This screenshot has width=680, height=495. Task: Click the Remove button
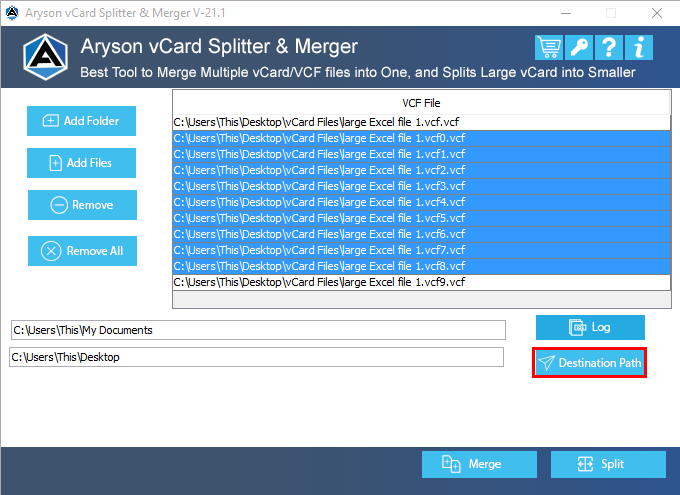(82, 205)
